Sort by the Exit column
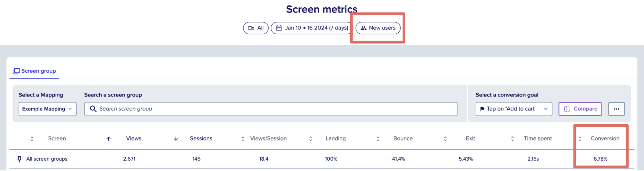This screenshot has width=644, height=171. [445, 139]
